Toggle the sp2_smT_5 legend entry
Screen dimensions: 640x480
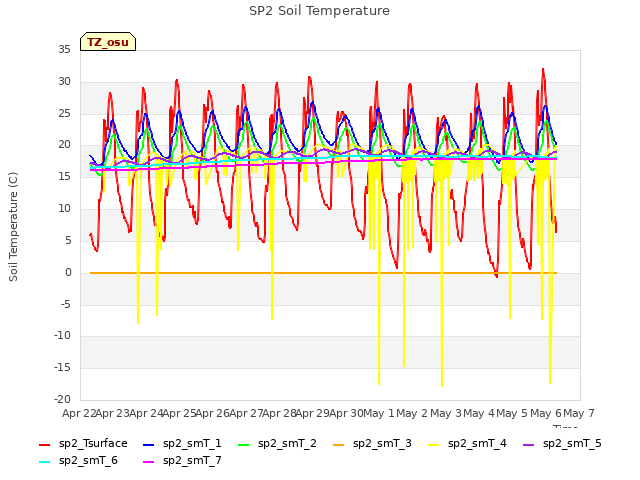(x=562, y=443)
